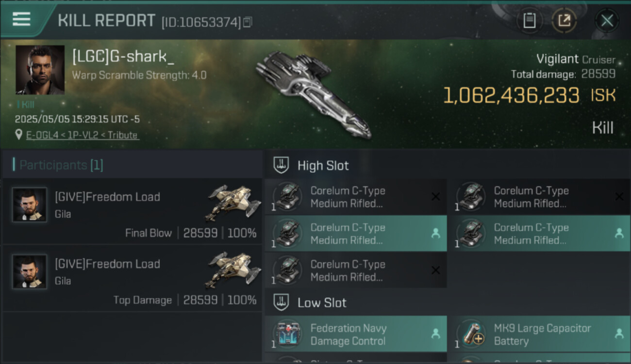Open the hamburger menu button
631x364 pixels.
pyautogui.click(x=21, y=19)
